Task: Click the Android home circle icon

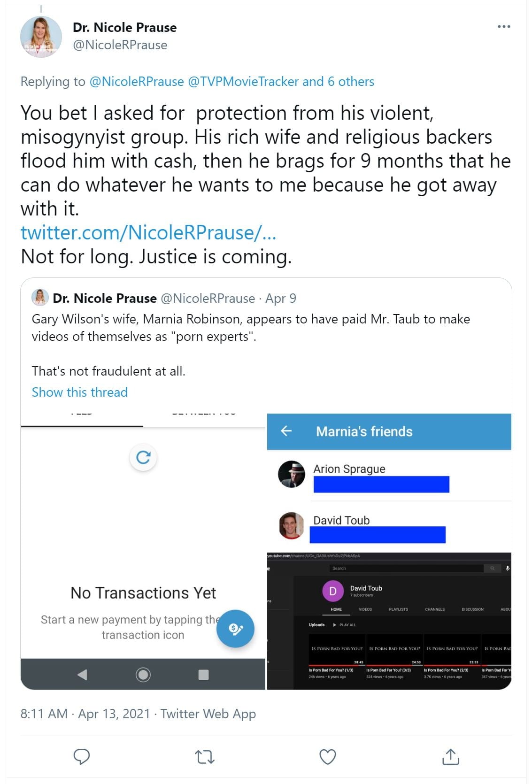Action: [143, 675]
